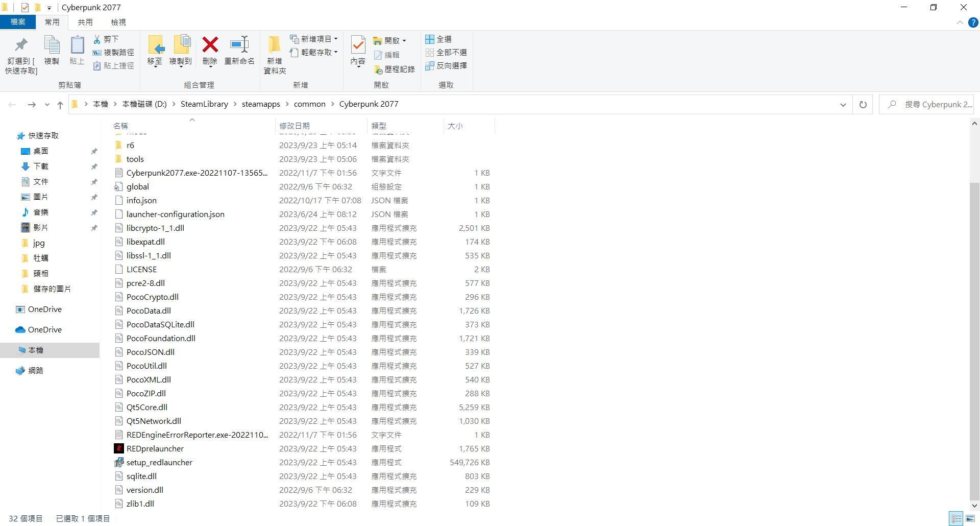Viewport: 980px width, 526px height.
Task: Sort files by the Size (大小) column header
Action: [x=455, y=126]
